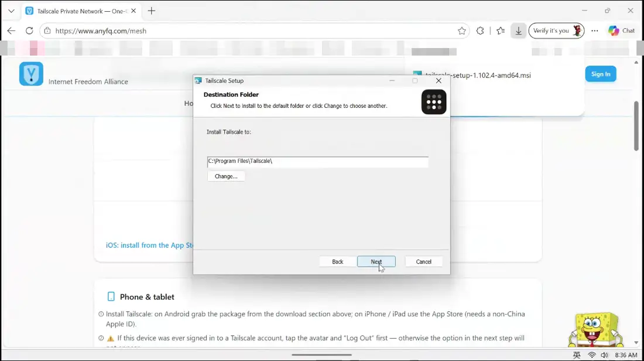Click the 8:36 AM system clock
Screen dimensions: 644x361
click(626, 355)
